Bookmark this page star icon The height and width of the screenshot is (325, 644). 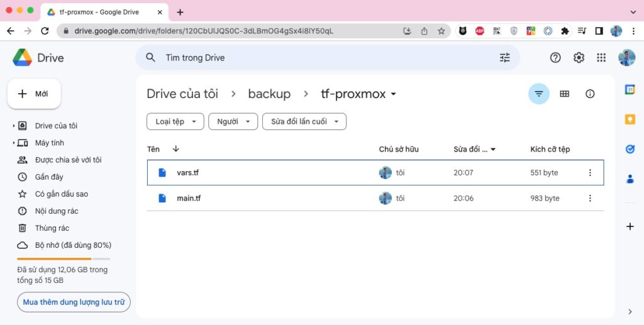coord(441,31)
